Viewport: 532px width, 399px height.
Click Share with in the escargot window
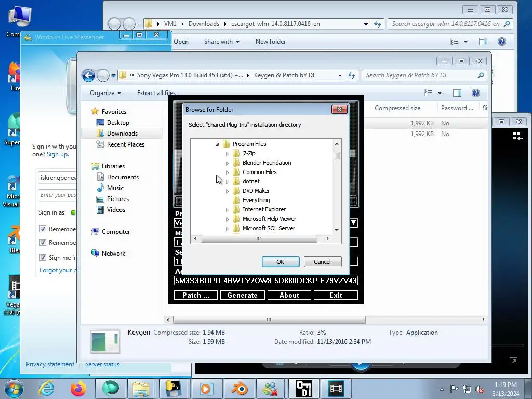point(221,42)
